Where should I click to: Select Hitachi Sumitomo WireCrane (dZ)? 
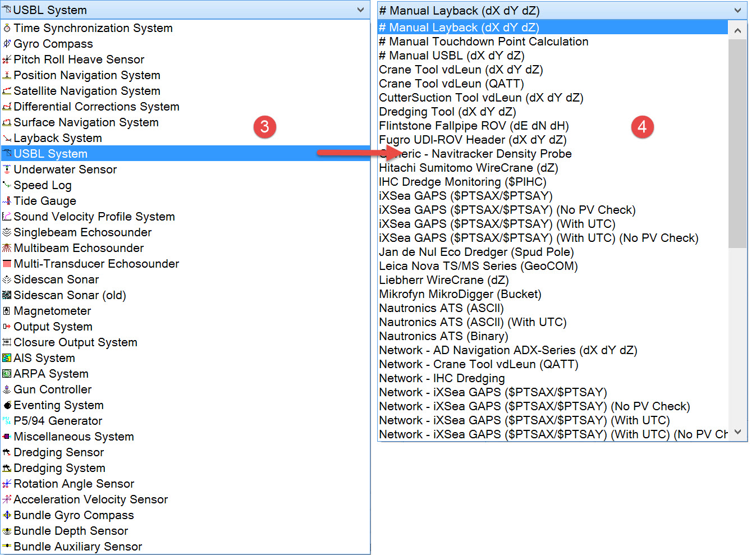[553, 168]
